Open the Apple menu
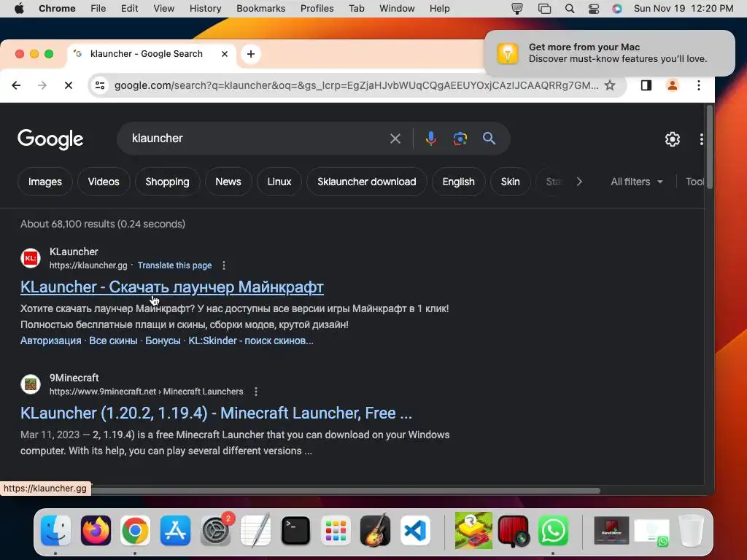 (19, 8)
